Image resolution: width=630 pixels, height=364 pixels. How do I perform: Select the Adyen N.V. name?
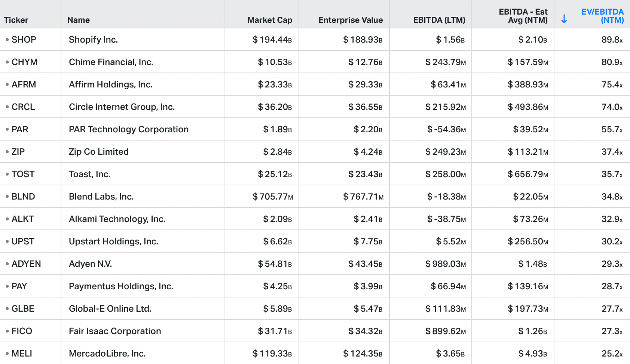pyautogui.click(x=91, y=264)
